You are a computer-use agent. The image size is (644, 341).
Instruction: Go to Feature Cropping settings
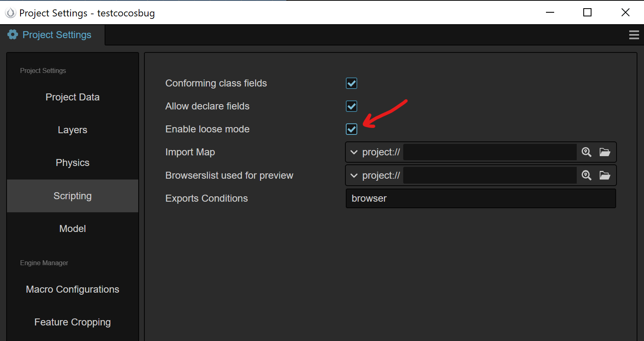tap(73, 322)
